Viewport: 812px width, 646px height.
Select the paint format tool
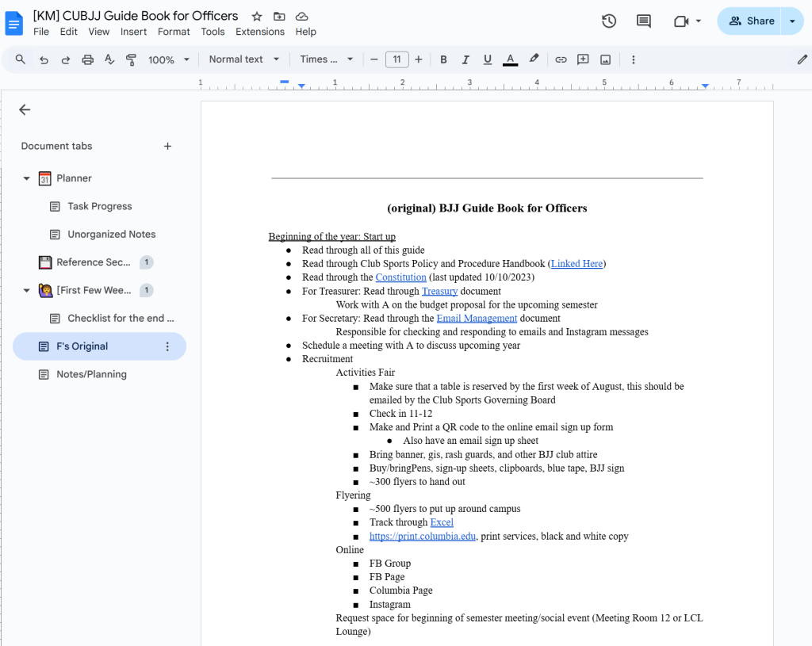[132, 59]
